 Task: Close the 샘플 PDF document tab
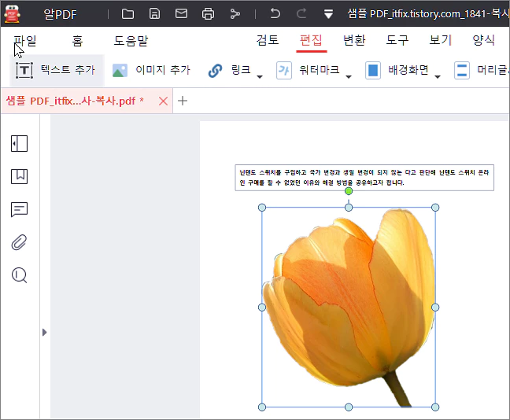pyautogui.click(x=163, y=101)
